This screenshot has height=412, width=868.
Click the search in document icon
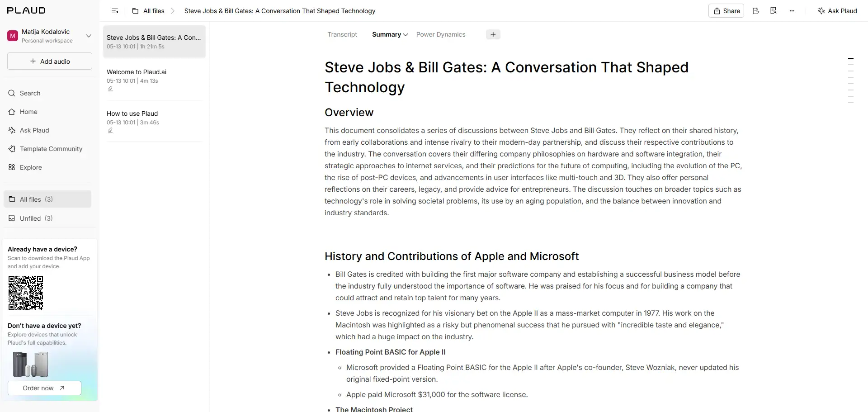pyautogui.click(x=774, y=11)
